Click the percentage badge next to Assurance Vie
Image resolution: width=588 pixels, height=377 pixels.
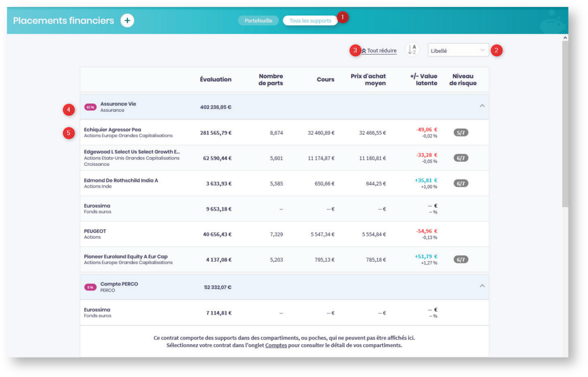[90, 107]
